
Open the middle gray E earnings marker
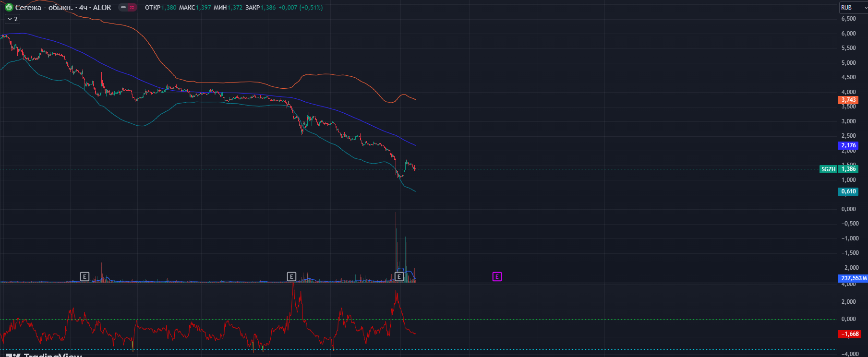click(291, 276)
